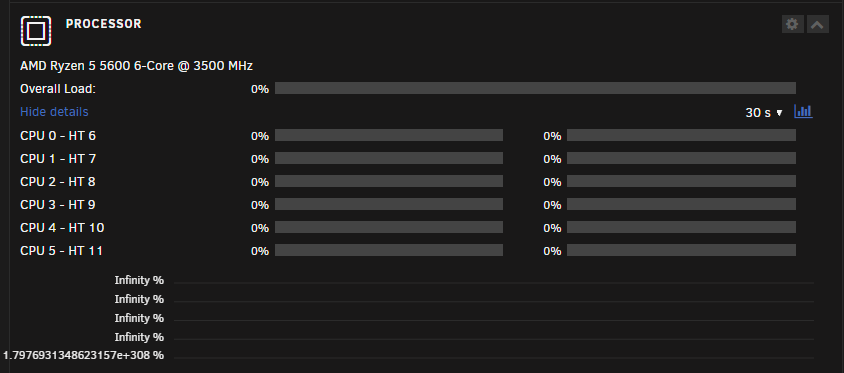Click the CPU 5 load bar

389,250
